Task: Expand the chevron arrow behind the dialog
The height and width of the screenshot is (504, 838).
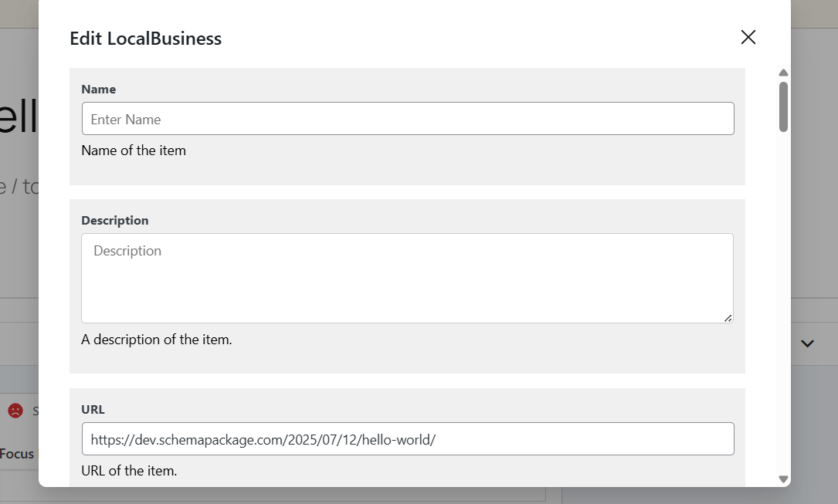Action: 807,343
